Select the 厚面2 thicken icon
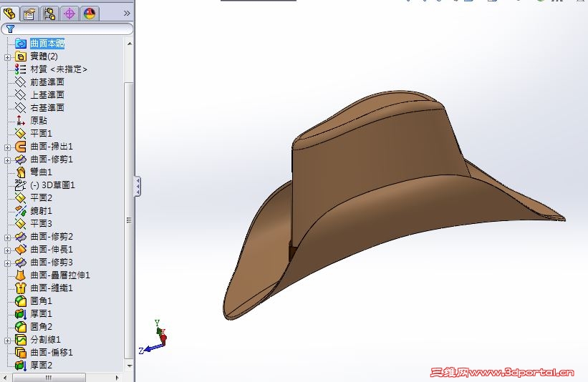This screenshot has height=382, width=588. click(x=20, y=365)
